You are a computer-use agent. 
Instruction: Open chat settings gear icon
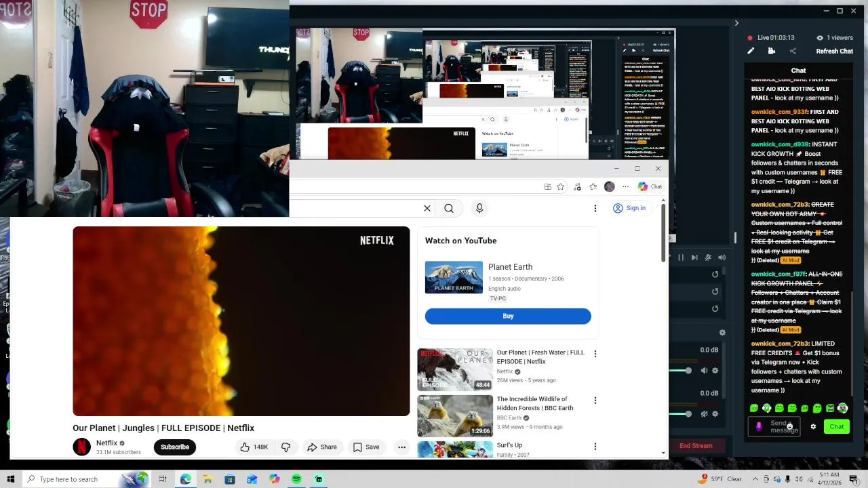[813, 426]
